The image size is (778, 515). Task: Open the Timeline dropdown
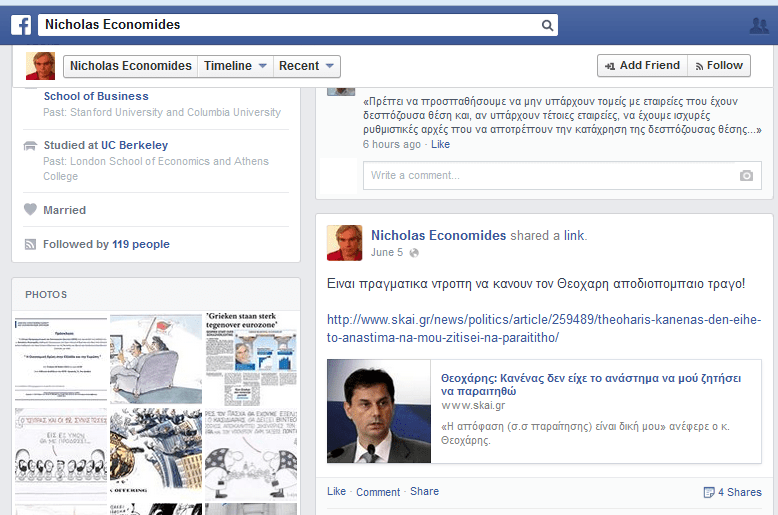click(235, 66)
